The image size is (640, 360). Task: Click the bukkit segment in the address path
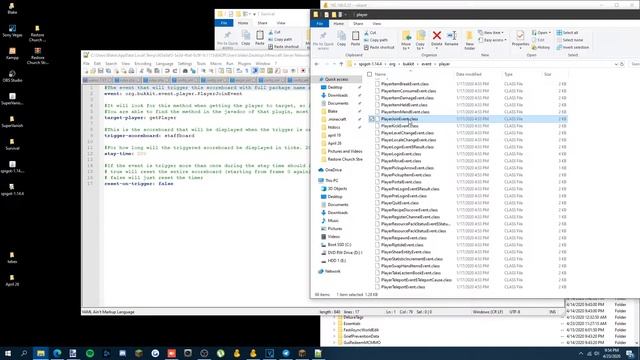(x=408, y=64)
